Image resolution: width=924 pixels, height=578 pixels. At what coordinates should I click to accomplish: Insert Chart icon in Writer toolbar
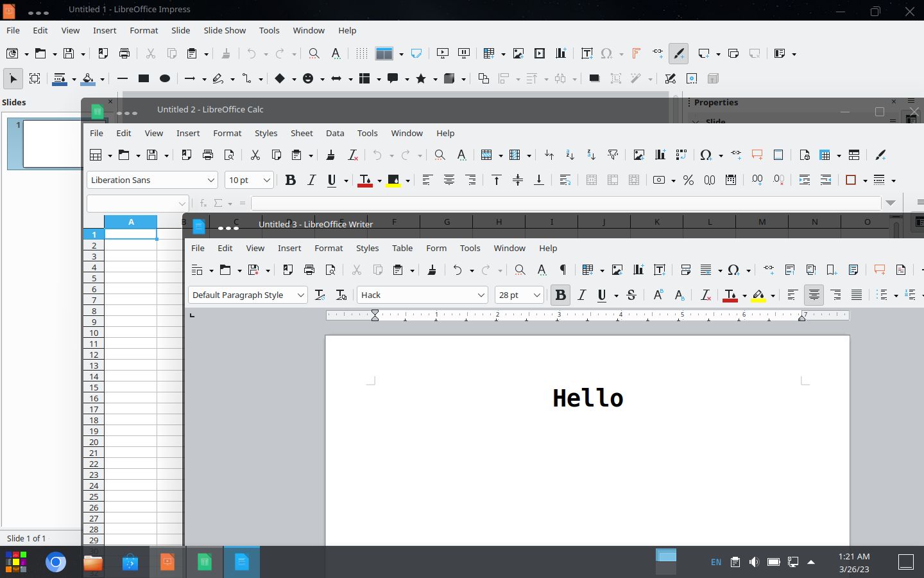point(638,270)
